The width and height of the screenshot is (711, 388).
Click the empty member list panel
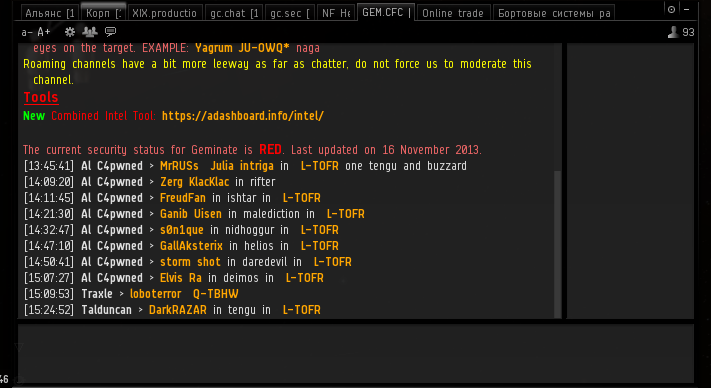[630, 181]
